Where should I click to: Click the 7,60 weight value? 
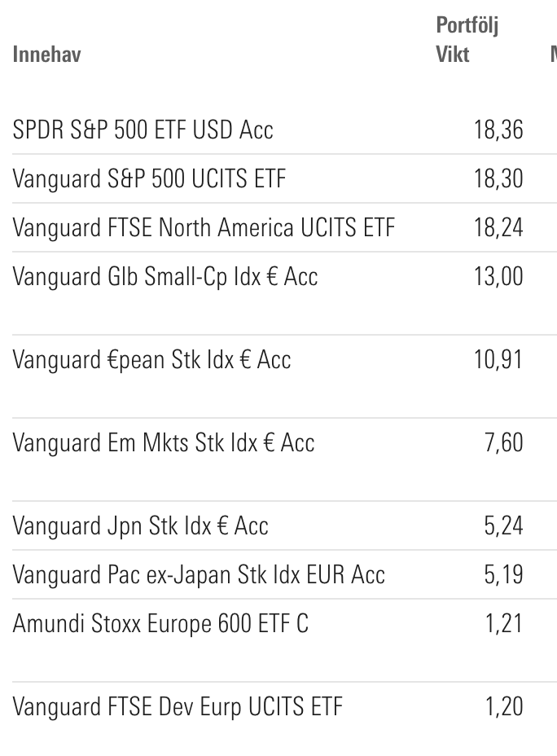click(x=503, y=442)
